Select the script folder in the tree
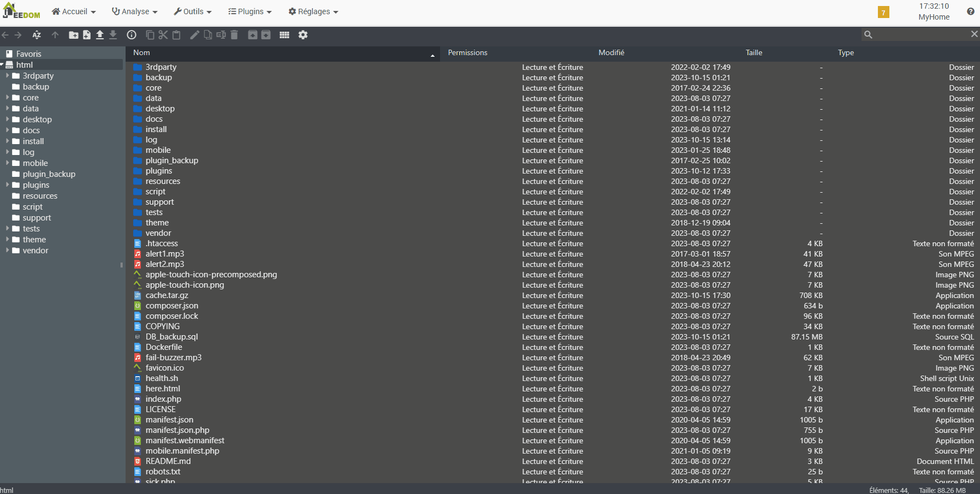Screen dimensions: 980x494 click(x=61, y=207)
